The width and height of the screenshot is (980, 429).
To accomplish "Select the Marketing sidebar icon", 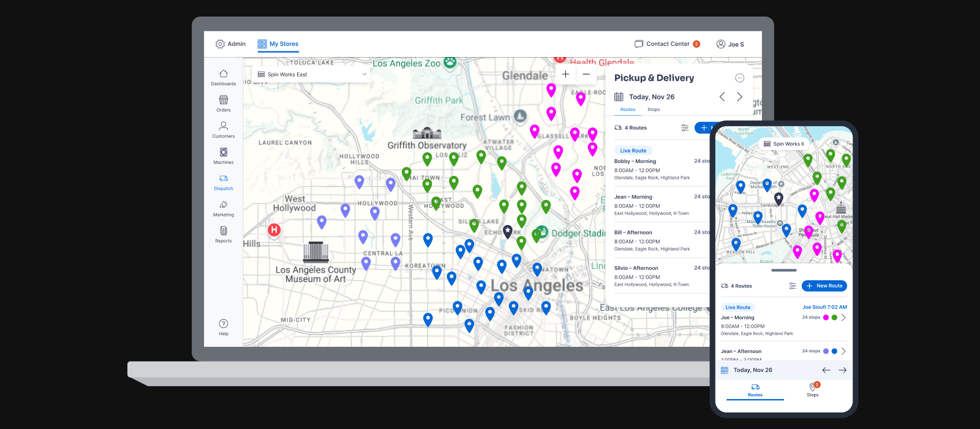I will tap(224, 208).
